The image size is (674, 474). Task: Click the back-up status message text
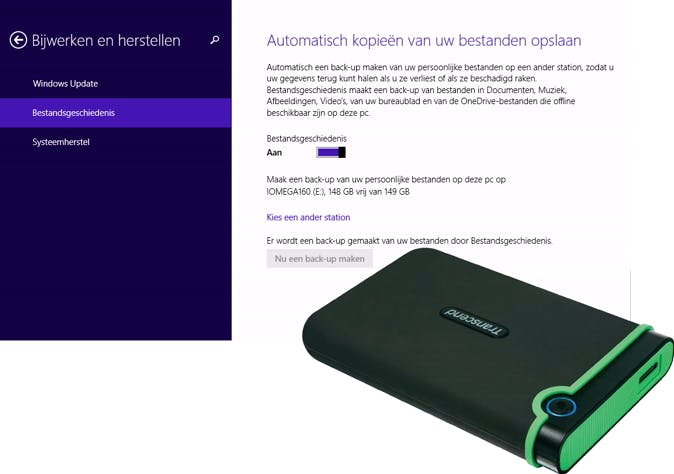click(x=409, y=241)
